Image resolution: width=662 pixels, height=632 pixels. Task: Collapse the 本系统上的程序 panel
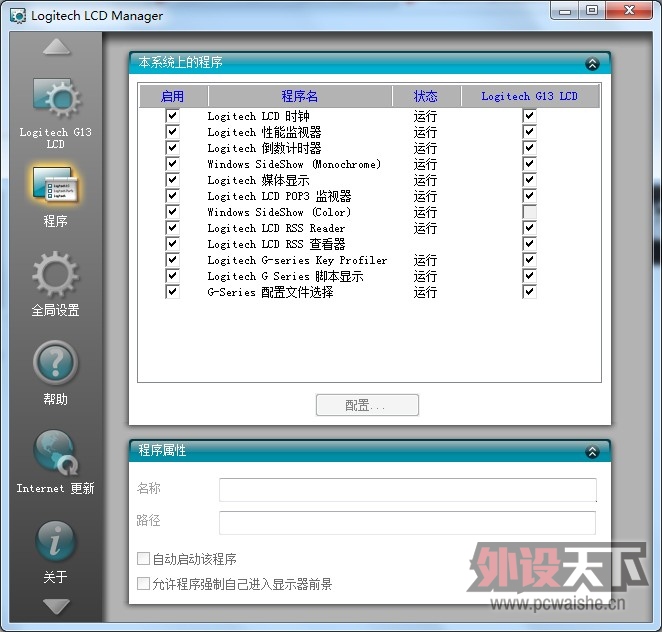point(592,64)
